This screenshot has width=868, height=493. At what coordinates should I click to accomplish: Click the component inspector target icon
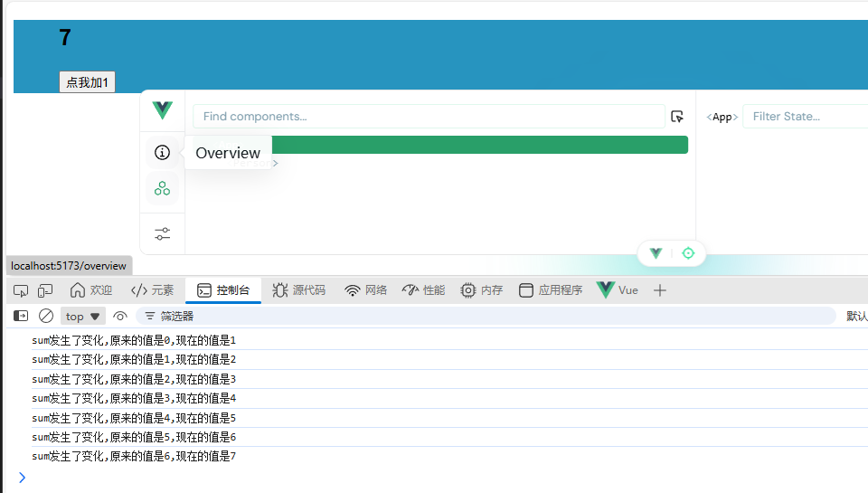[x=688, y=253]
